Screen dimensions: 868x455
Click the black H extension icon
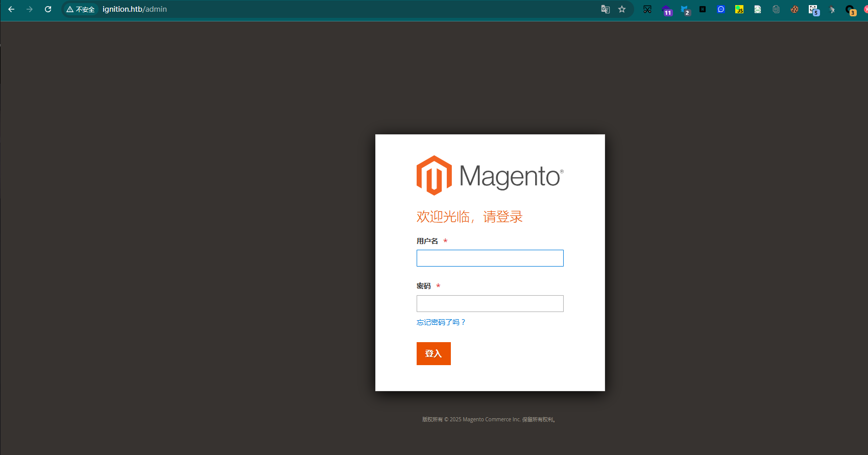click(x=703, y=9)
